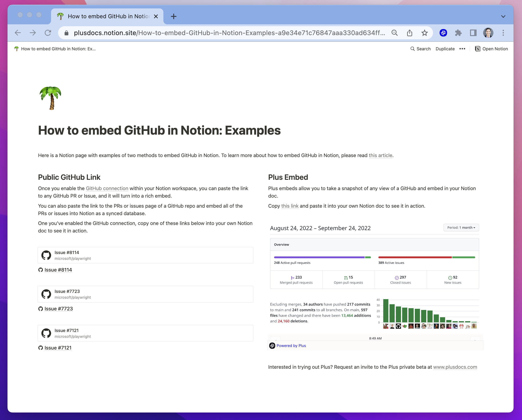Click the August 24, 2022 date range heading
The image size is (522, 420).
pos(320,228)
